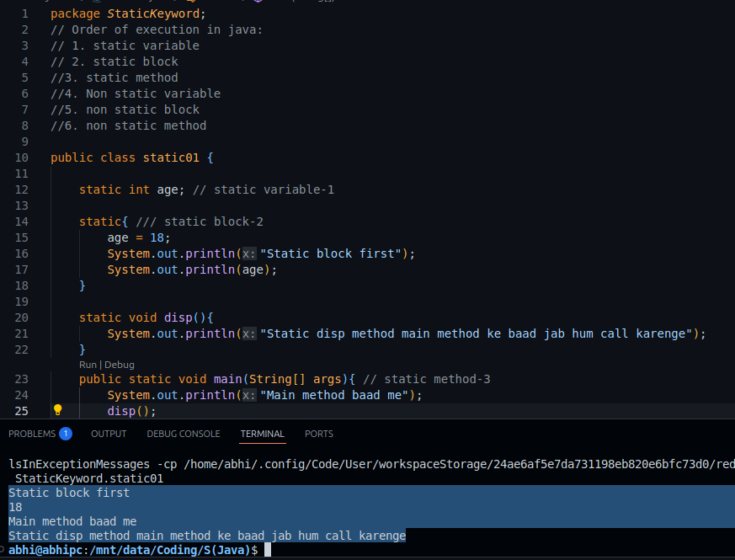Click "lsInExceptionMessages -cp" in terminal command
Image resolution: width=735 pixels, height=560 pixels.
[93, 464]
